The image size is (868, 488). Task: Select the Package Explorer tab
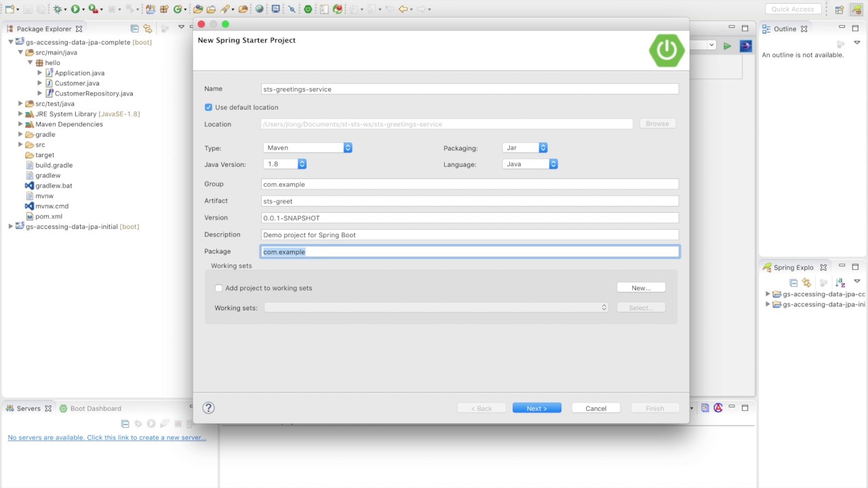point(44,28)
